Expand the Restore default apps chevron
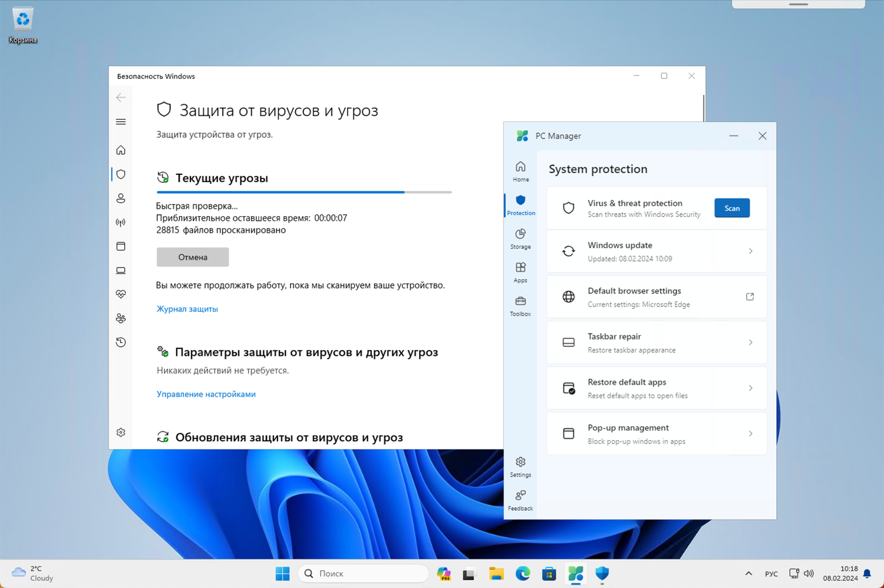 [751, 388]
